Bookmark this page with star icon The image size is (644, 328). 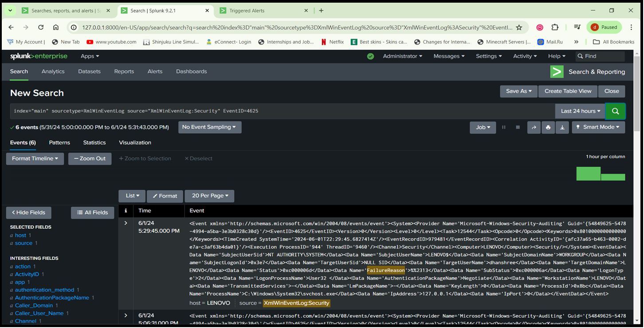(519, 27)
